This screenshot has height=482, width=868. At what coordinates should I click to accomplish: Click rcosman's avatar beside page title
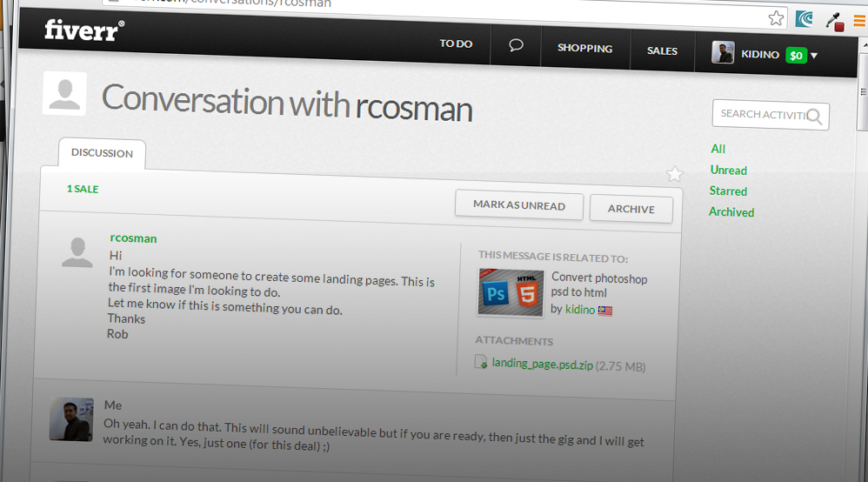click(x=64, y=93)
